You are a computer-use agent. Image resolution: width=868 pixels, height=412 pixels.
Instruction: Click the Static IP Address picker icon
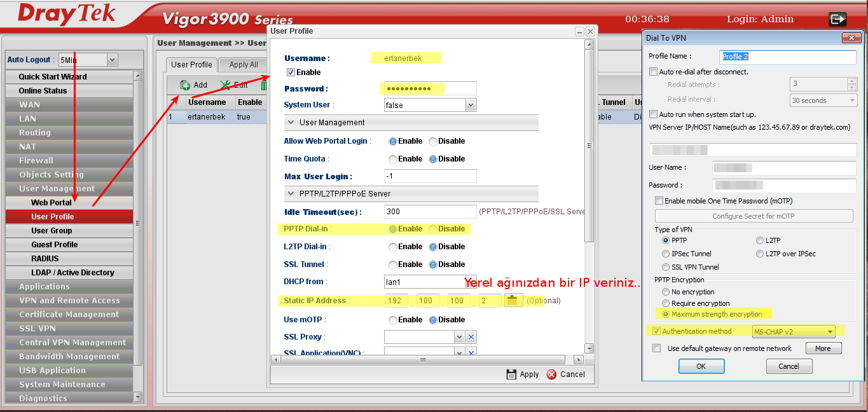pos(513,301)
